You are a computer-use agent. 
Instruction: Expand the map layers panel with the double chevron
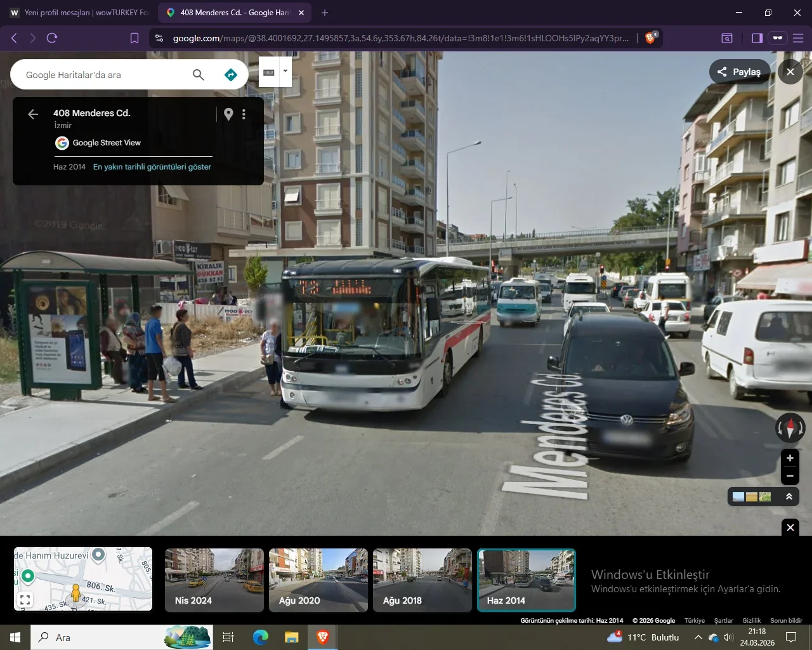click(789, 496)
